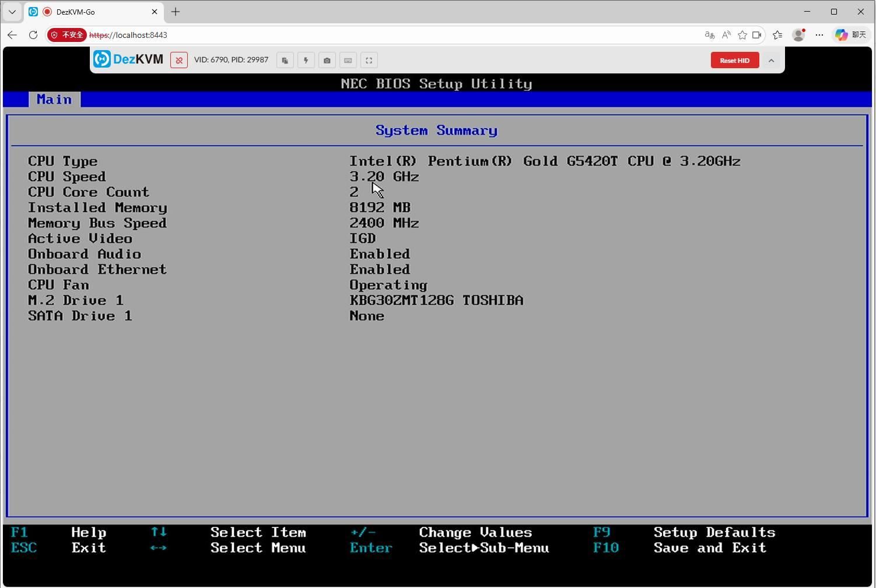The width and height of the screenshot is (876, 588).
Task: Click the CPU Fan label
Action: (58, 285)
